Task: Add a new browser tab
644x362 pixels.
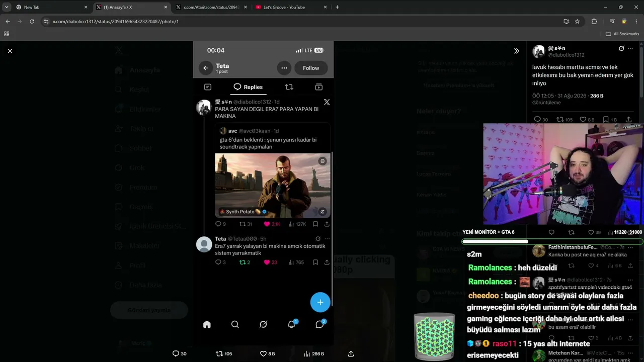Action: [x=337, y=7]
